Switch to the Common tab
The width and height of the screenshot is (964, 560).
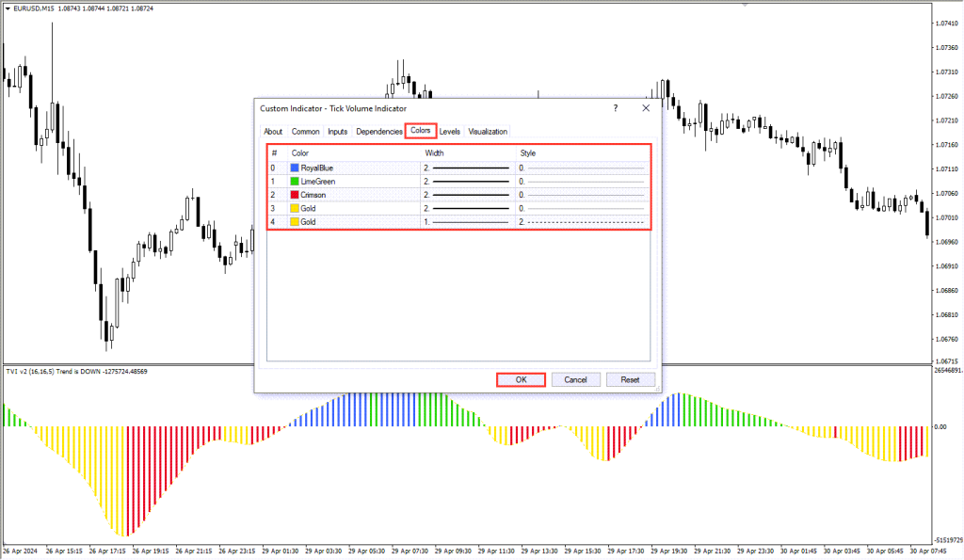(x=306, y=132)
